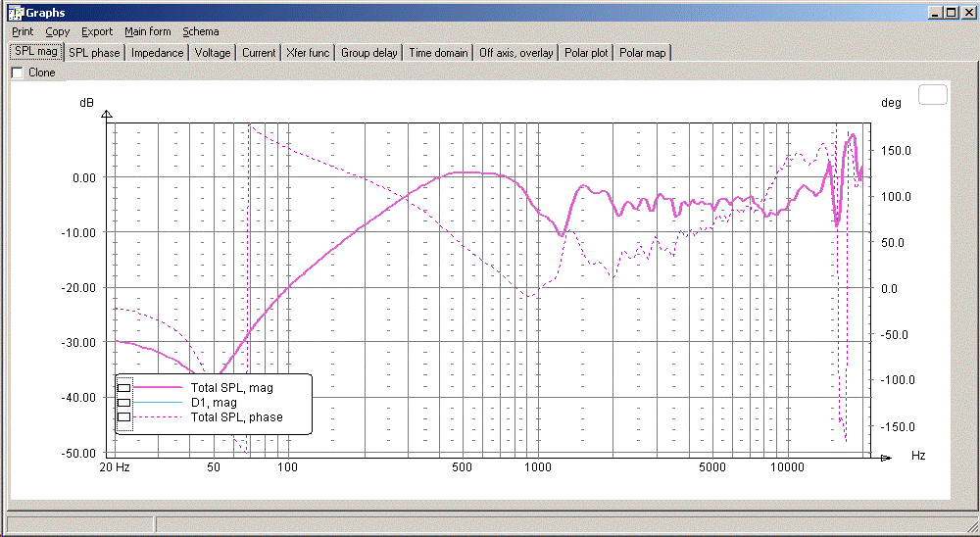Click the 1000 frequency axis label
This screenshot has height=537, width=980.
[x=537, y=467]
